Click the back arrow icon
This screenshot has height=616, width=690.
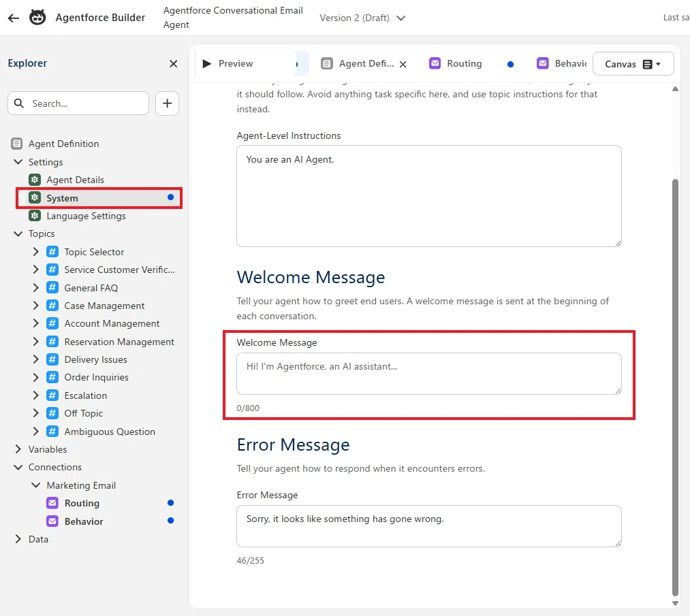coord(14,18)
